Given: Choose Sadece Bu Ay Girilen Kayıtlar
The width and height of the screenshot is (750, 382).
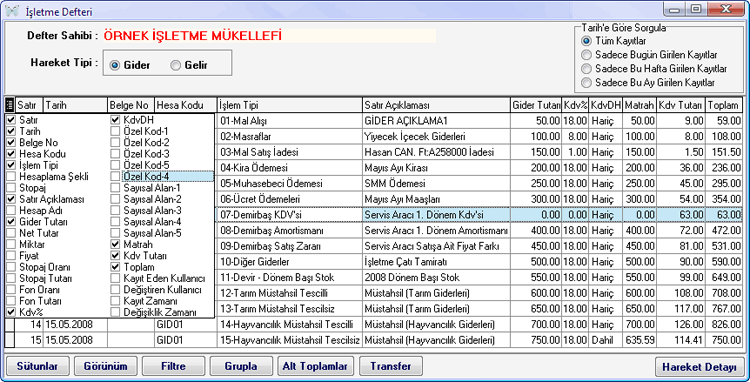Looking at the screenshot, I should pos(586,82).
